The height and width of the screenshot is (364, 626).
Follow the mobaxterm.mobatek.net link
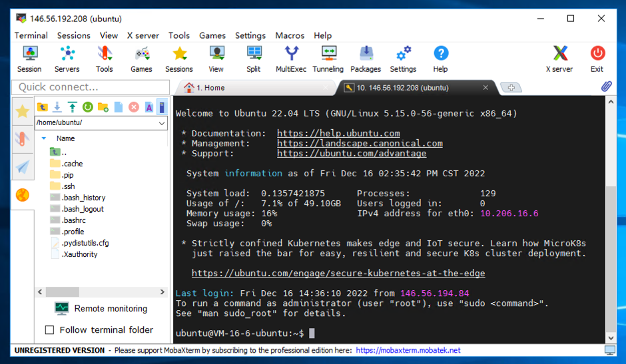click(408, 351)
